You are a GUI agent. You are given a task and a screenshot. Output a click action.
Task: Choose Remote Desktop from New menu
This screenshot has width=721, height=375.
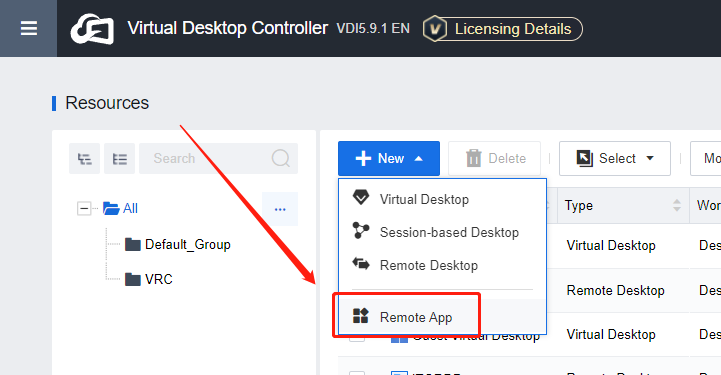tap(442, 266)
